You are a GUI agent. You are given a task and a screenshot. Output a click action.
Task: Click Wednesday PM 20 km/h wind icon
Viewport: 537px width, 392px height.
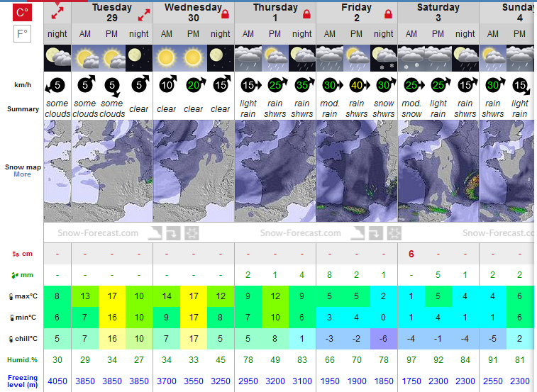[196, 84]
